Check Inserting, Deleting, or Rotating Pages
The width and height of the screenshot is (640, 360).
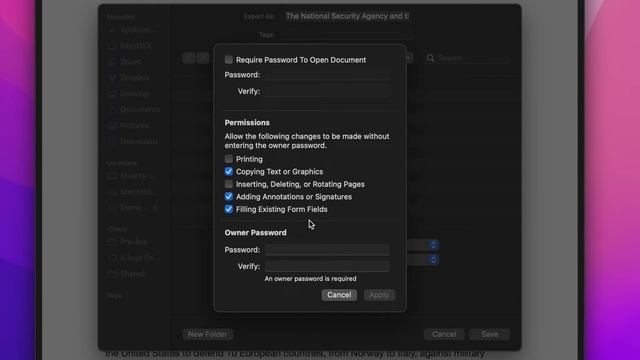(229, 184)
